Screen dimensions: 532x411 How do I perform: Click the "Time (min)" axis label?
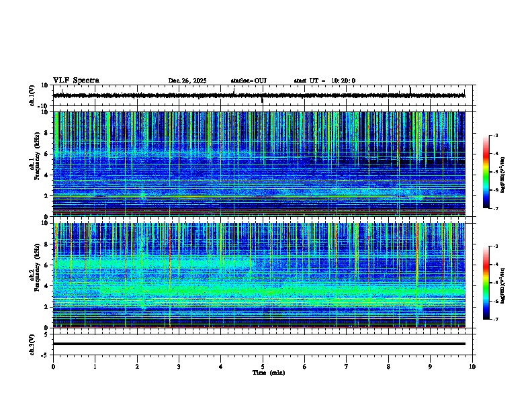click(269, 373)
